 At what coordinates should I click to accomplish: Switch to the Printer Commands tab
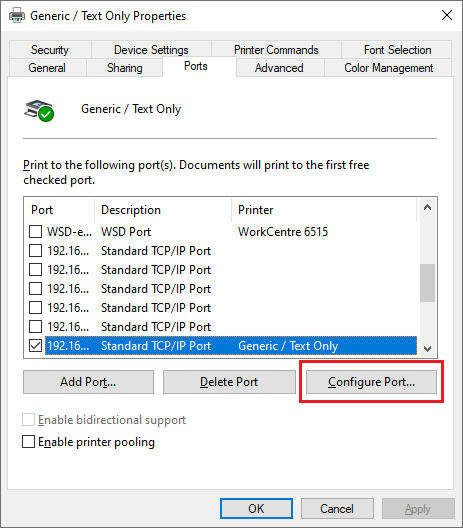click(276, 50)
